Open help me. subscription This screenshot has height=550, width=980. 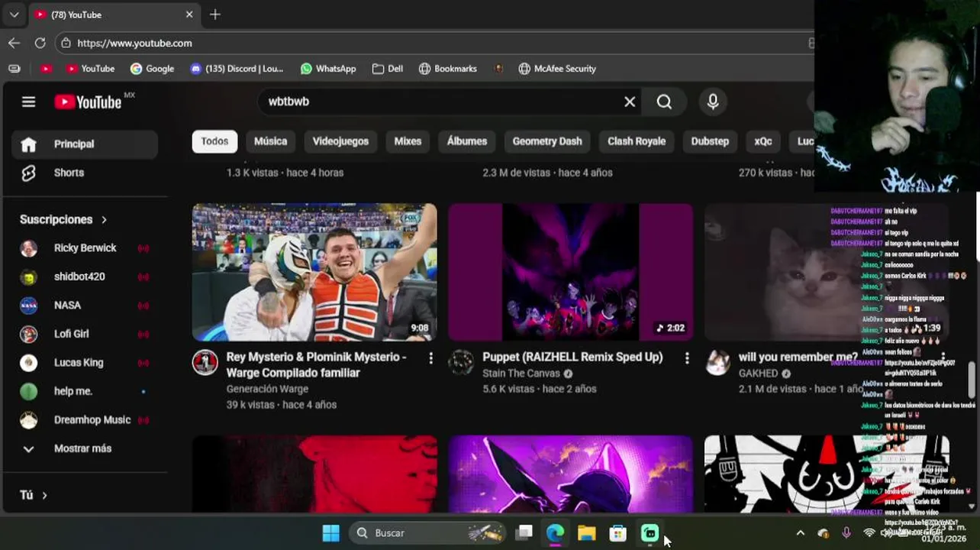pyautogui.click(x=85, y=391)
